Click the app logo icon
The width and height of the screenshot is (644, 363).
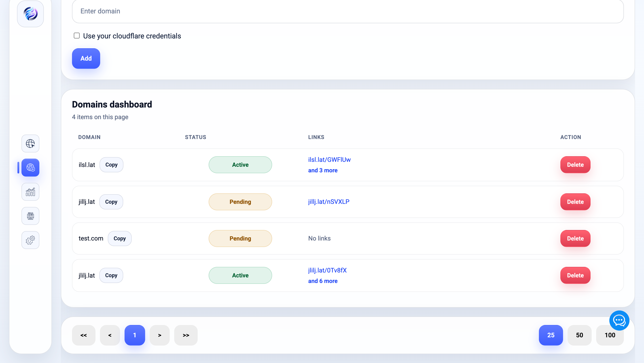30,14
